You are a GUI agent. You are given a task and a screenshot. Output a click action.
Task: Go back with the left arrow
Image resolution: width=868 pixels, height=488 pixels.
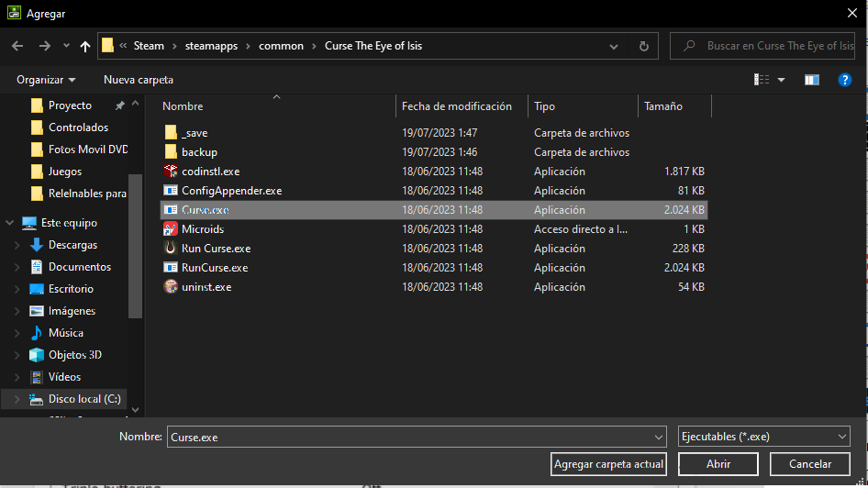[17, 46]
